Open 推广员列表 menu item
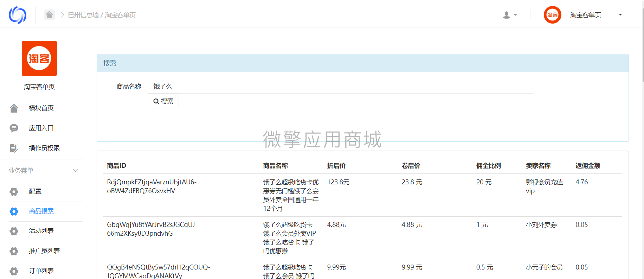Viewport: 644px width, 279px height. point(44,251)
